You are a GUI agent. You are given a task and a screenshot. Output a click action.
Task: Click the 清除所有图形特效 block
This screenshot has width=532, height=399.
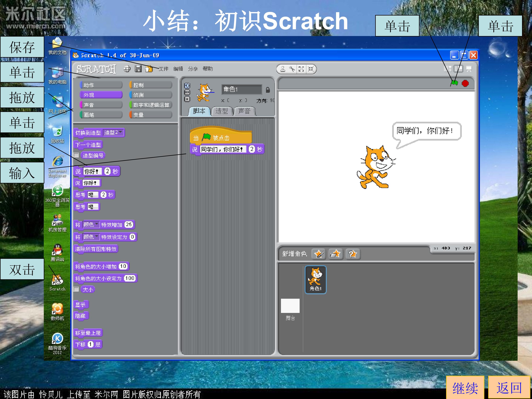(96, 249)
